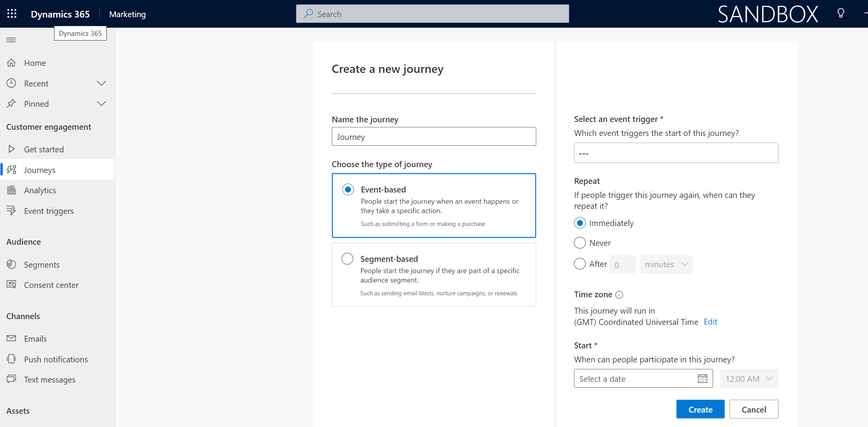
Task: Click the Create button
Action: click(700, 409)
